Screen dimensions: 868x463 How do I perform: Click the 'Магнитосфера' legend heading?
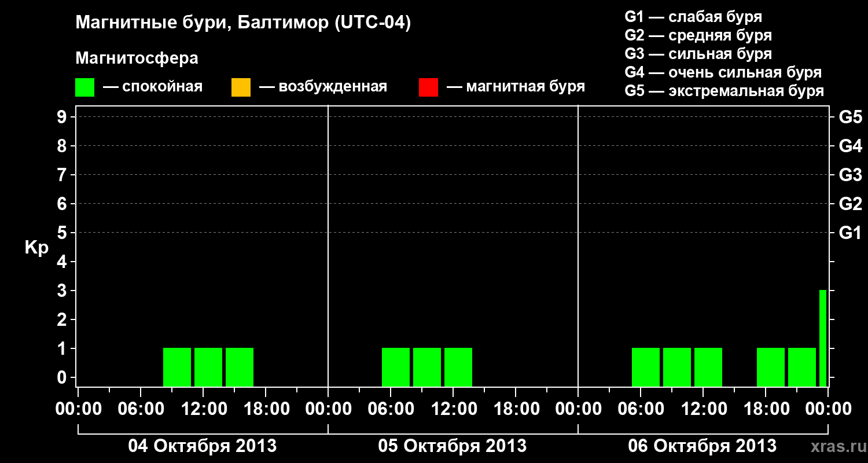(137, 58)
